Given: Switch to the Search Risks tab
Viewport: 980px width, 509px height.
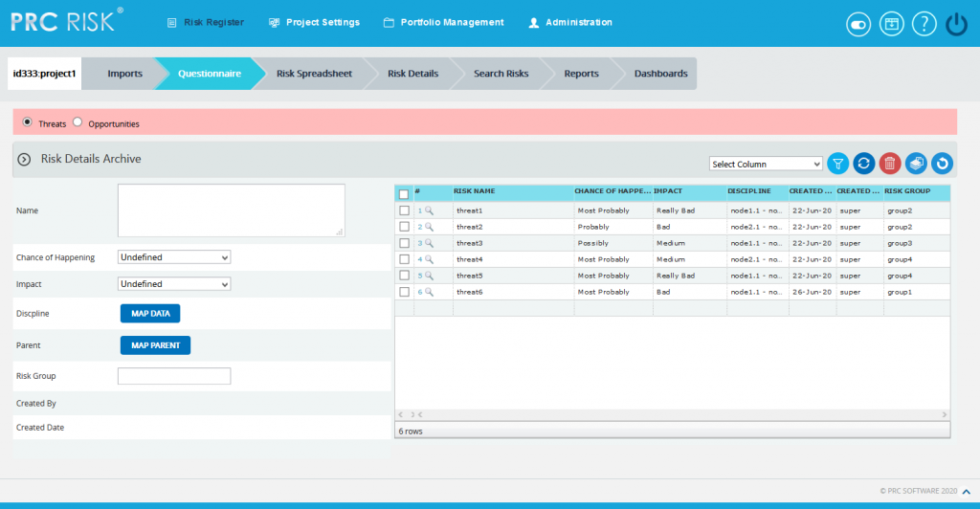Looking at the screenshot, I should pos(501,74).
